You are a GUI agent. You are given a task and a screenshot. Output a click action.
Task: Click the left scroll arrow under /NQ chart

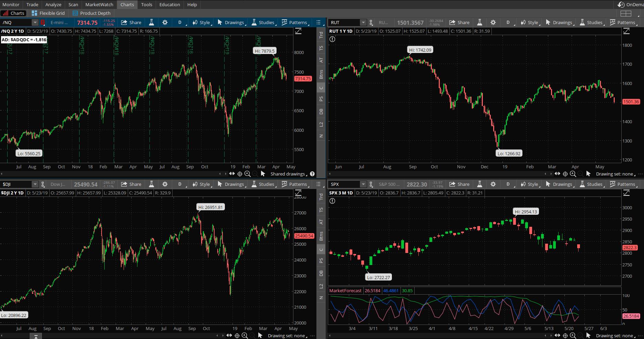click(x=2, y=174)
